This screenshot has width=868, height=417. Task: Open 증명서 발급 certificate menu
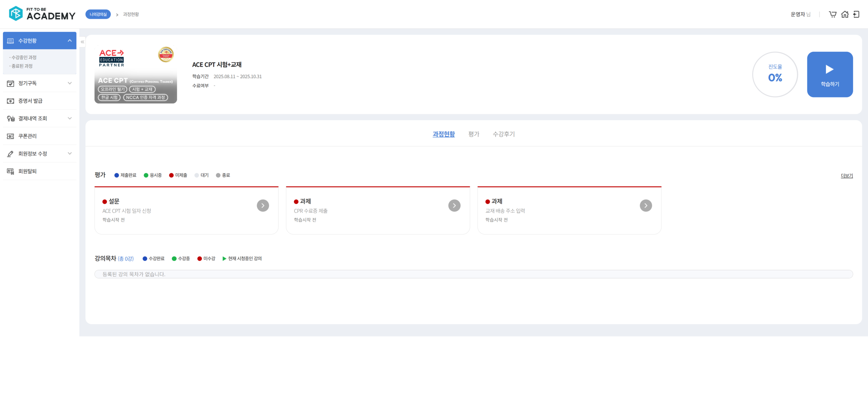click(30, 101)
